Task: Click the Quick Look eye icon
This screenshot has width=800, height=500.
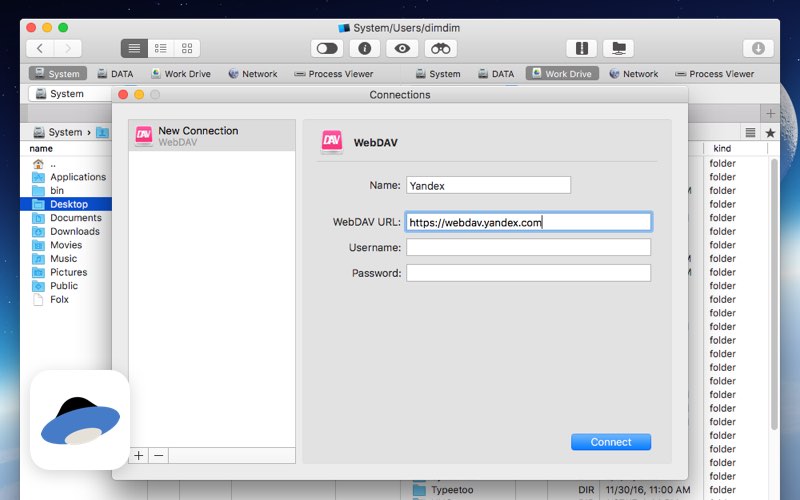Action: click(402, 48)
